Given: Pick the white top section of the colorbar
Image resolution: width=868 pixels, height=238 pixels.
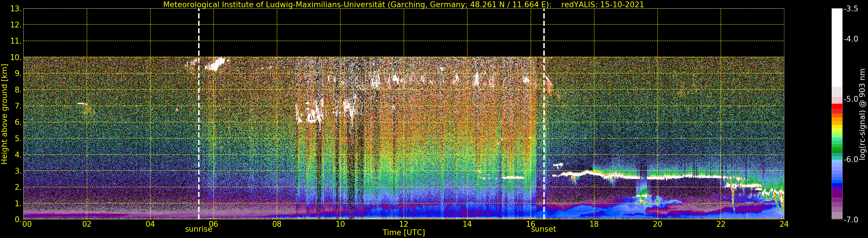Looking at the screenshot, I should [837, 47].
